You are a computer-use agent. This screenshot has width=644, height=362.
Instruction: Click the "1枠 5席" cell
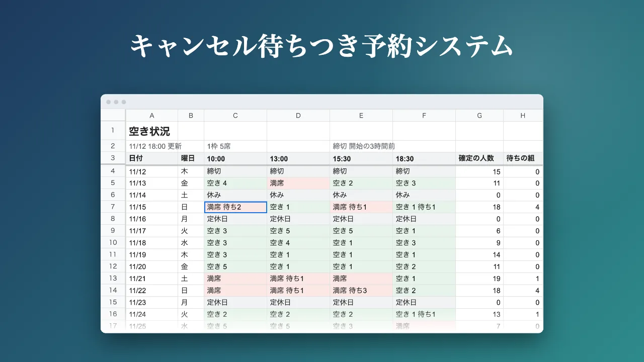235,146
